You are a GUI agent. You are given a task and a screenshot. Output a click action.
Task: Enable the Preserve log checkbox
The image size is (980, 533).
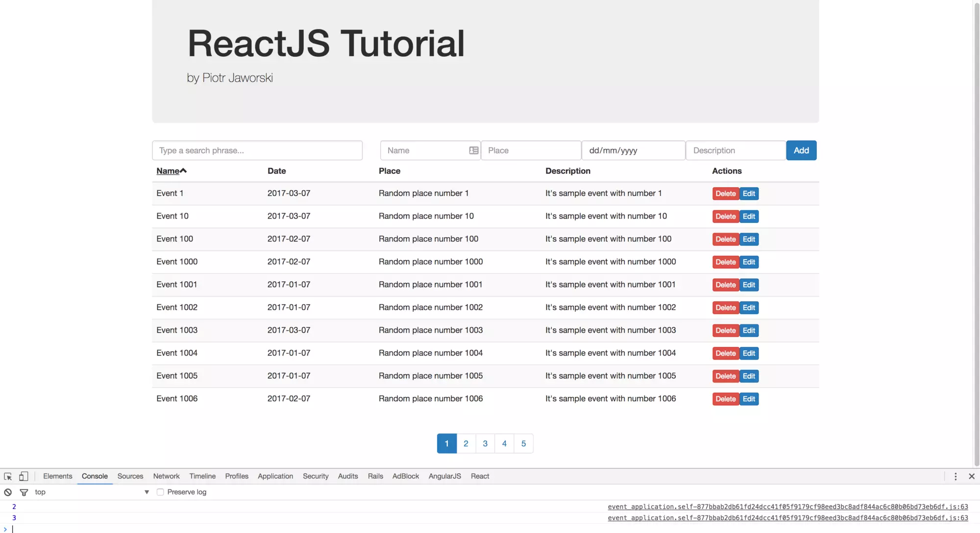(160, 492)
